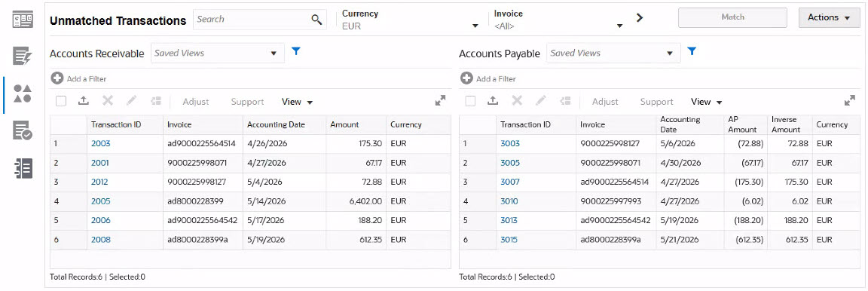Click Accounting Date column header in Accounts Receivable

[x=284, y=124]
